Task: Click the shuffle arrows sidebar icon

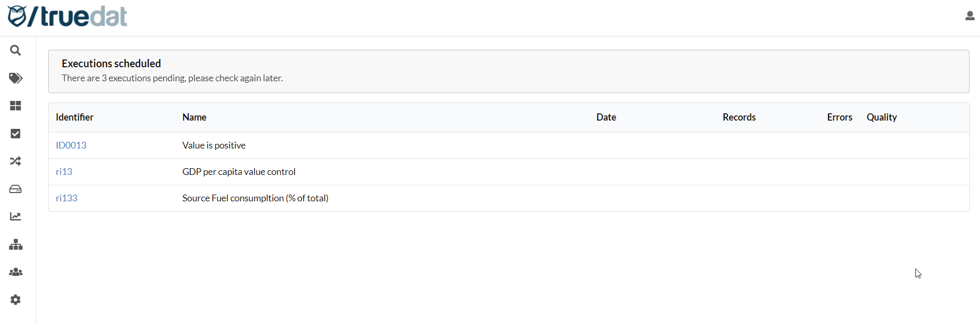Action: point(16,161)
